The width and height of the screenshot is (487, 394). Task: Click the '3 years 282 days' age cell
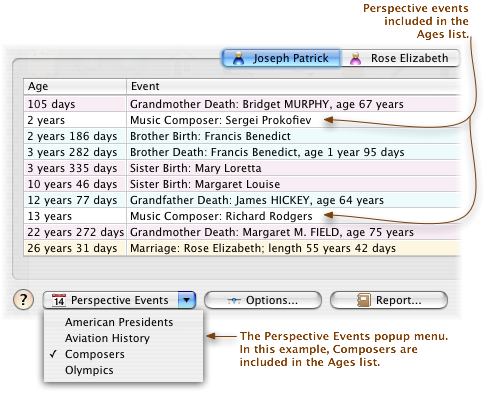[x=75, y=152]
